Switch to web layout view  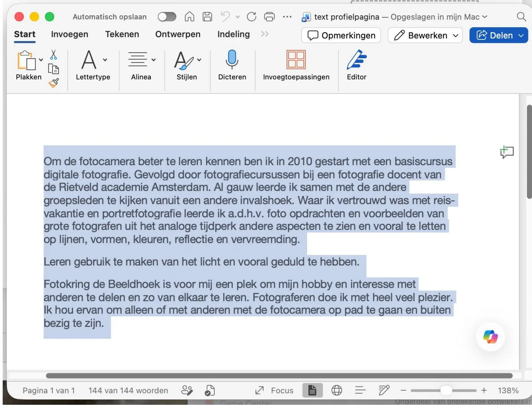click(x=337, y=390)
